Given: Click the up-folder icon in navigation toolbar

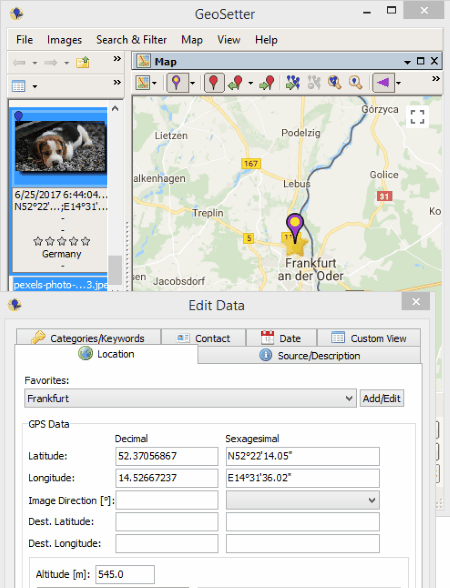Looking at the screenshot, I should (83, 62).
